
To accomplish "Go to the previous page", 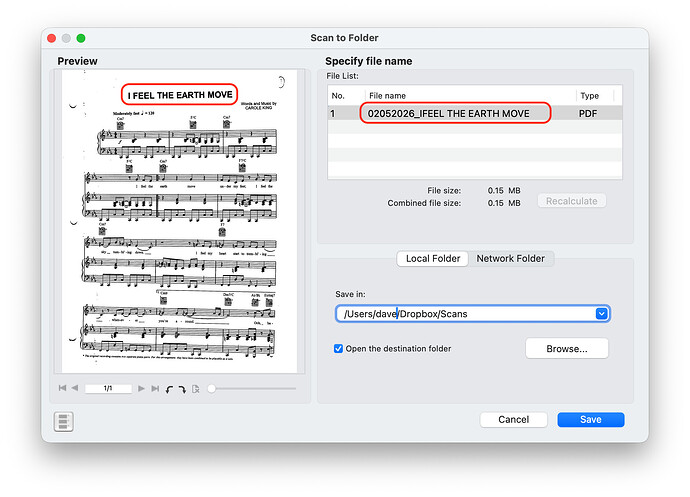I will click(75, 388).
